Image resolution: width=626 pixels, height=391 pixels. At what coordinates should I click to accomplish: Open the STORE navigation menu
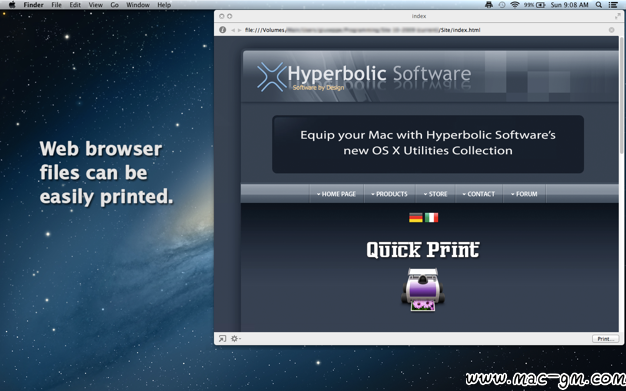[x=436, y=194]
